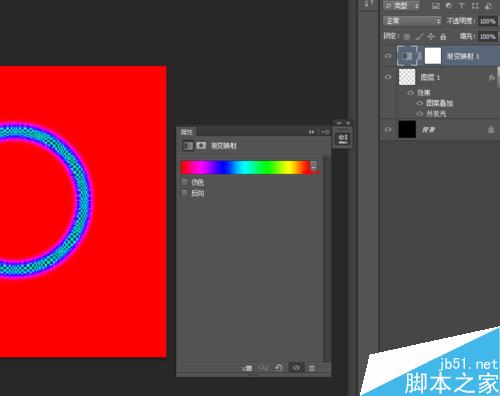
Task: Switch to the 属性 tab
Action: 187,132
